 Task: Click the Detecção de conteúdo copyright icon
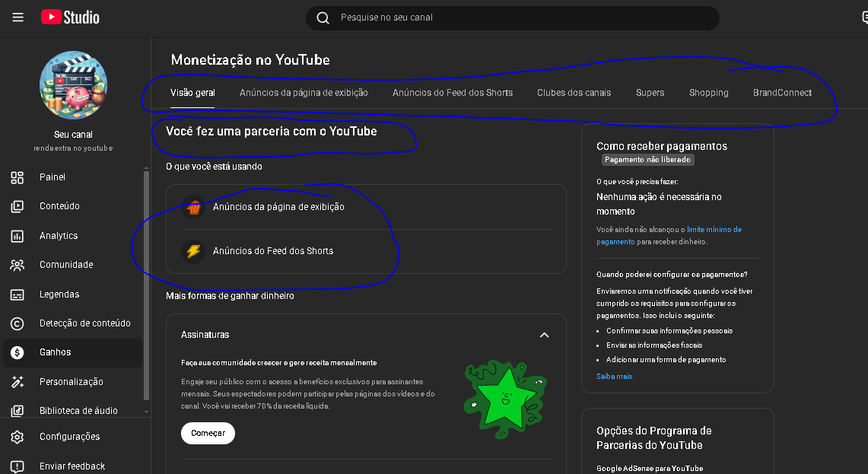click(x=17, y=323)
